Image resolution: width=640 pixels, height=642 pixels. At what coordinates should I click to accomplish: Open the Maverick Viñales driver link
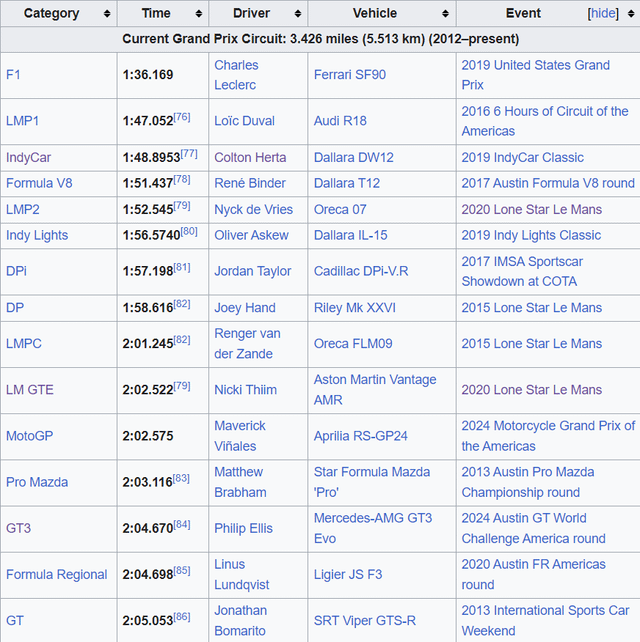[x=240, y=436]
